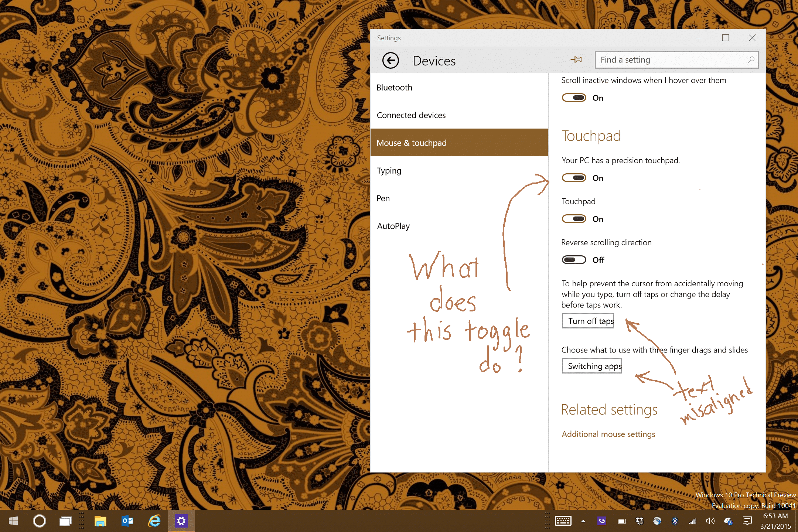This screenshot has width=798, height=532.
Task: Open the Typing settings category
Action: click(459, 171)
